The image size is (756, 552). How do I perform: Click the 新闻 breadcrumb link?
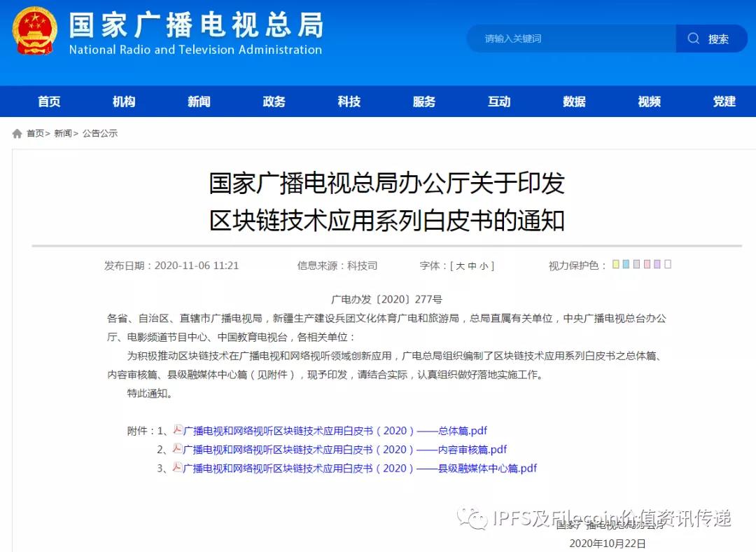pos(63,133)
